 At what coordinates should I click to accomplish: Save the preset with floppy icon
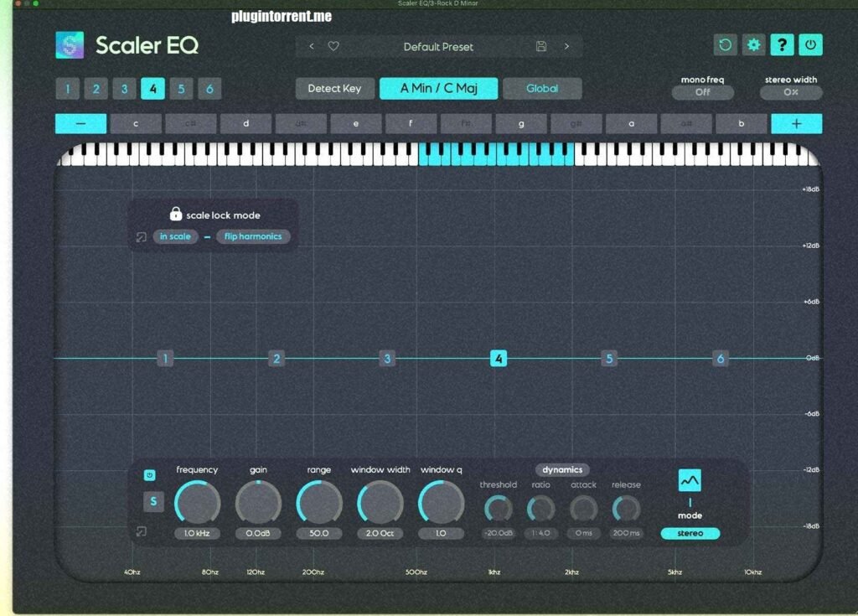pos(541,47)
